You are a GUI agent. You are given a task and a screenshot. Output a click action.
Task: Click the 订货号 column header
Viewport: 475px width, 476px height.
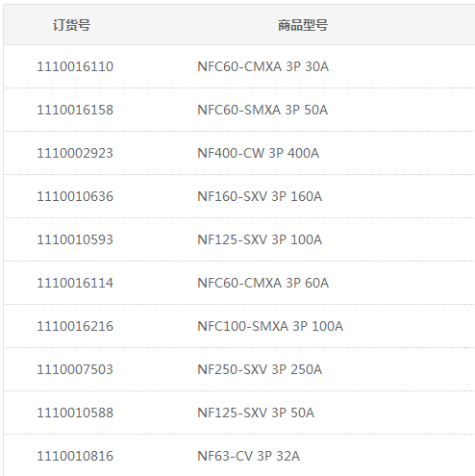(x=71, y=25)
